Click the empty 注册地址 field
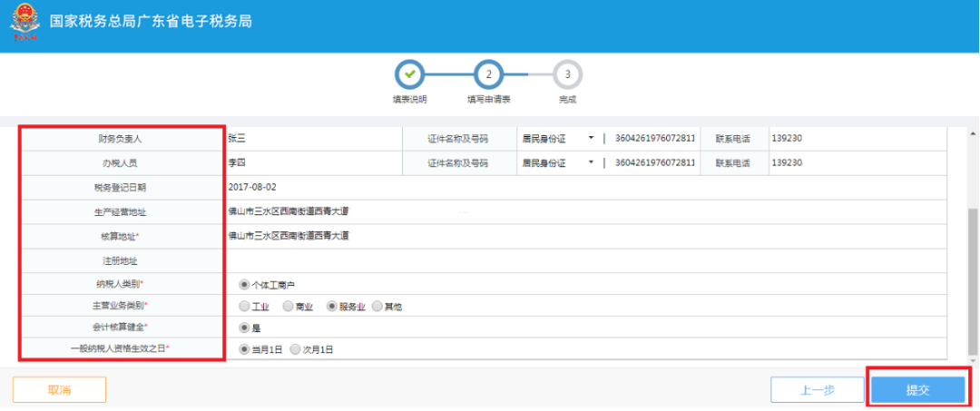 pyautogui.click(x=585, y=259)
